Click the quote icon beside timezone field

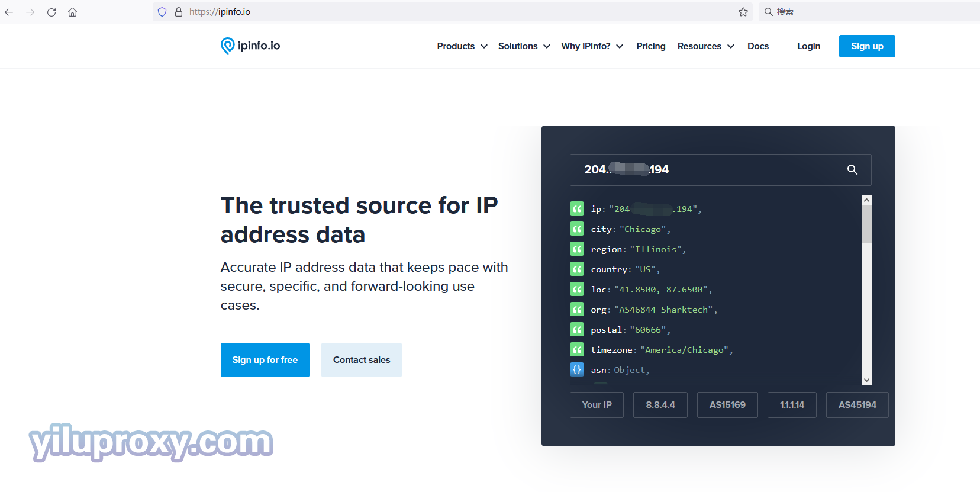click(x=577, y=349)
